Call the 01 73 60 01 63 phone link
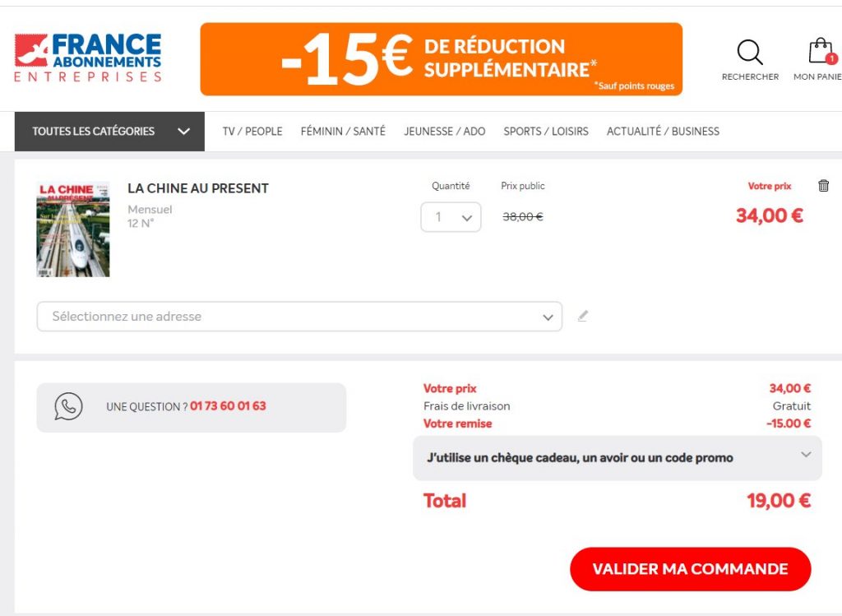Screen dimensions: 842x616 (228, 406)
